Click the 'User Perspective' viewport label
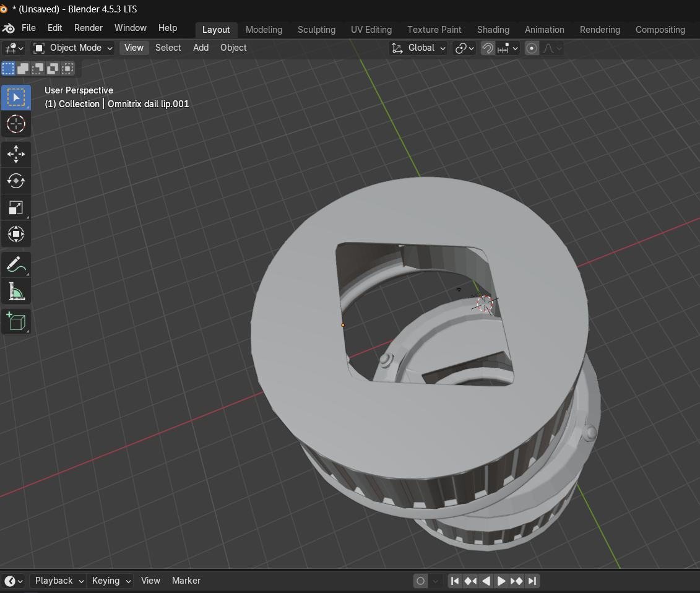This screenshot has height=593, width=700. [79, 90]
